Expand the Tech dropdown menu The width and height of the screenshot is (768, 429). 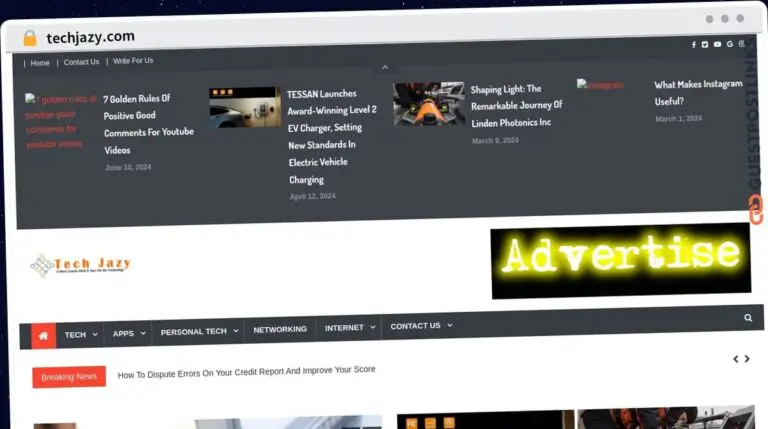tap(80, 334)
